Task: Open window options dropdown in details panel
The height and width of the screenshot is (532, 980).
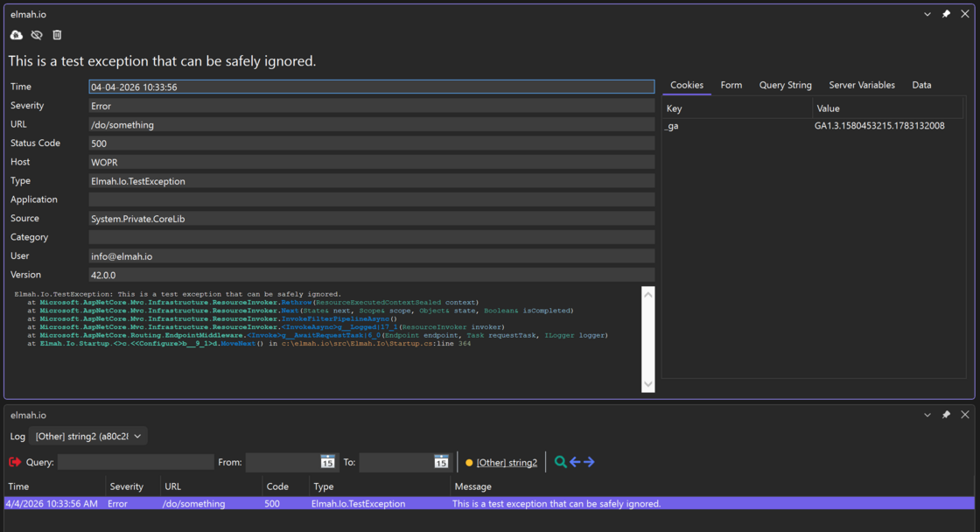Action: click(927, 14)
